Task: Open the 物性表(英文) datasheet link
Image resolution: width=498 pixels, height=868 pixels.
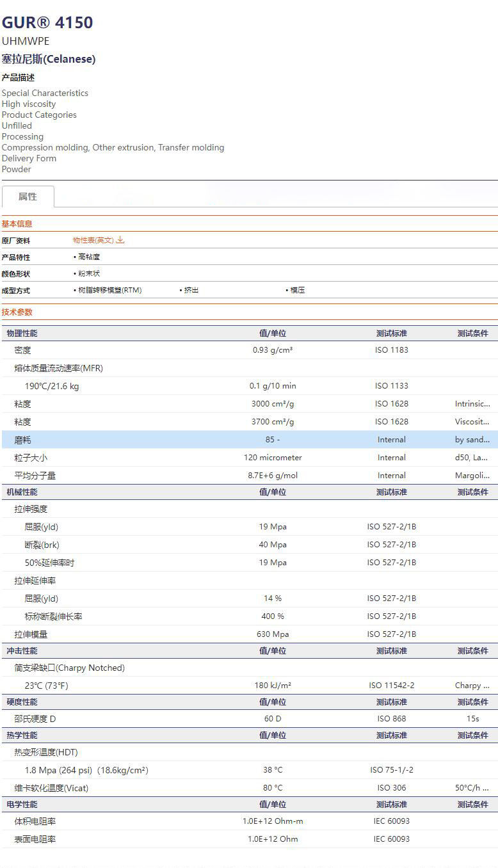Action: click(93, 240)
